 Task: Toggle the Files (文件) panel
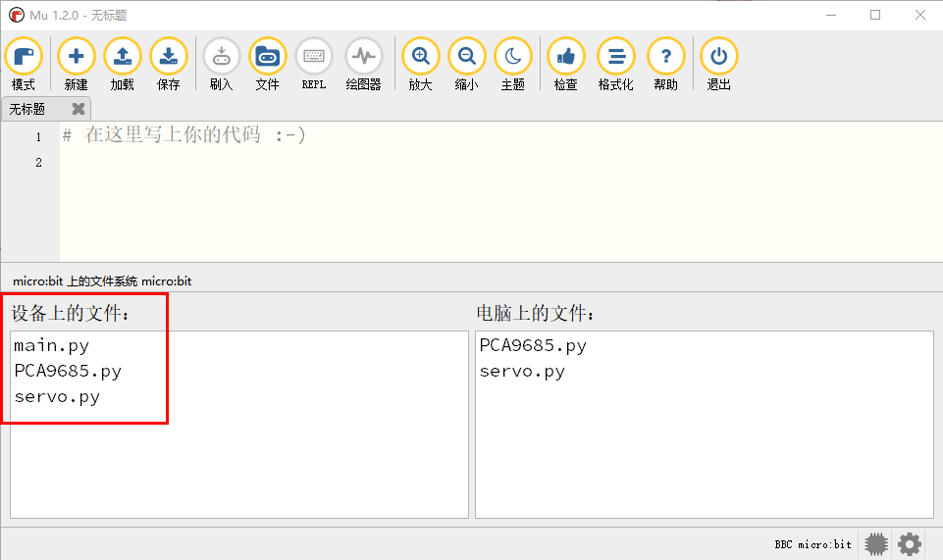tap(268, 64)
